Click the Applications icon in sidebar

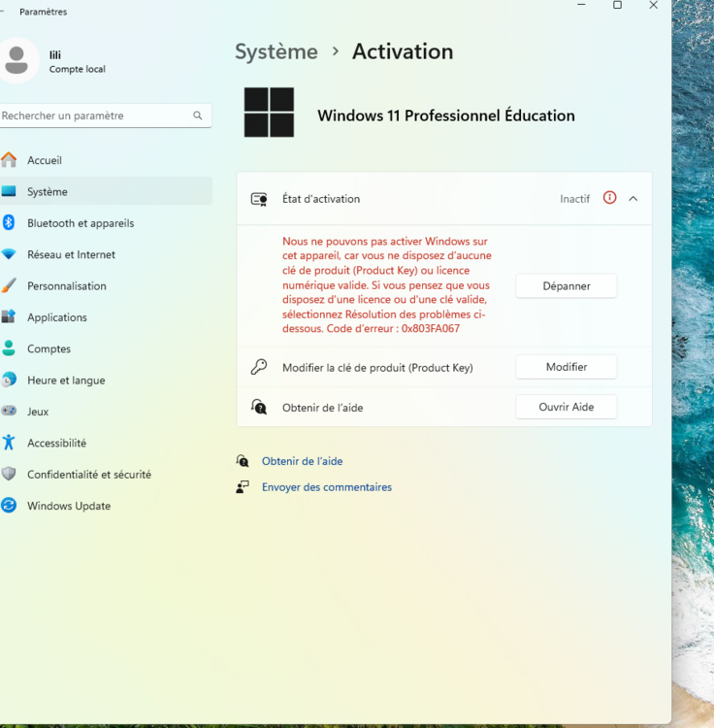(x=9, y=317)
